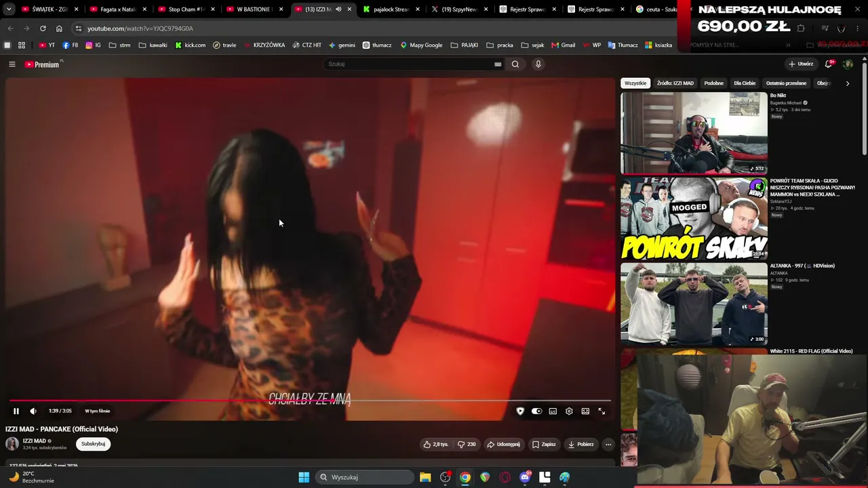Download the video with Pobierz
This screenshot has height=488, width=868.
click(x=580, y=445)
